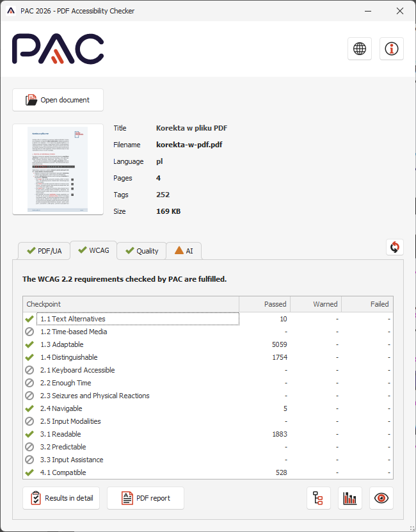Select the 2.4 Navigable checkpoint
Viewport: 416px width, 532px height.
coord(208,408)
